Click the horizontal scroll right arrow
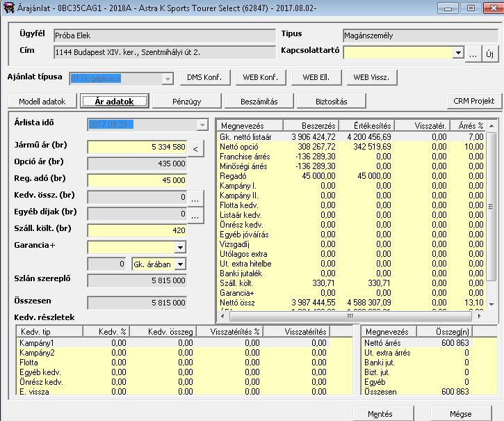Screen dimensions: 504x421 pos(479,317)
